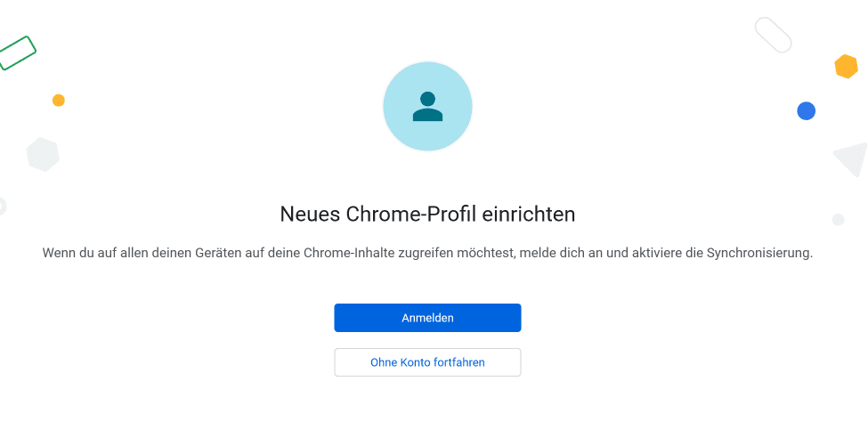Click the profile avatar person icon
This screenshot has width=868, height=438.
point(427,107)
